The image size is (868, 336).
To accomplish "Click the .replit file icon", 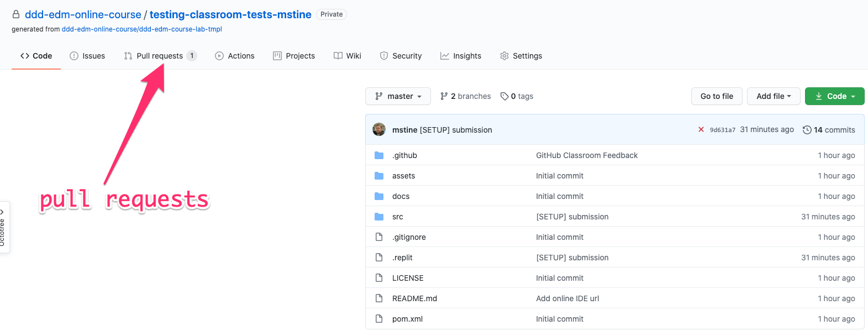I will point(379,258).
